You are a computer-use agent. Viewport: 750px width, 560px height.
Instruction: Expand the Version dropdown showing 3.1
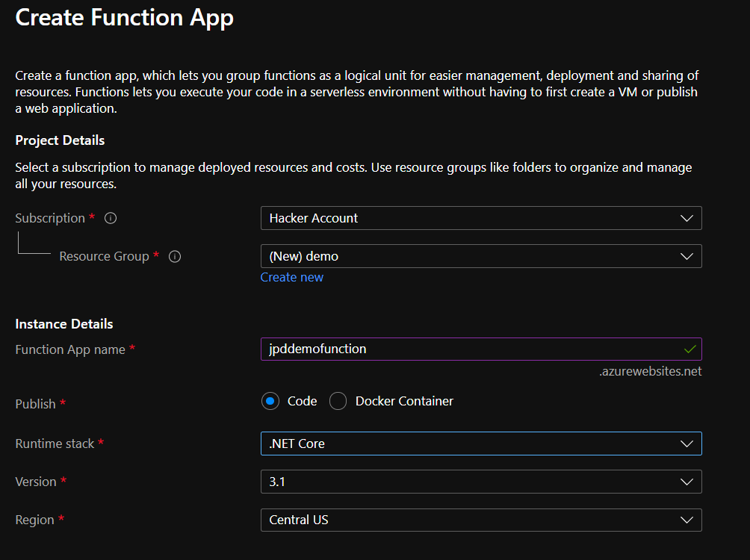[480, 482]
